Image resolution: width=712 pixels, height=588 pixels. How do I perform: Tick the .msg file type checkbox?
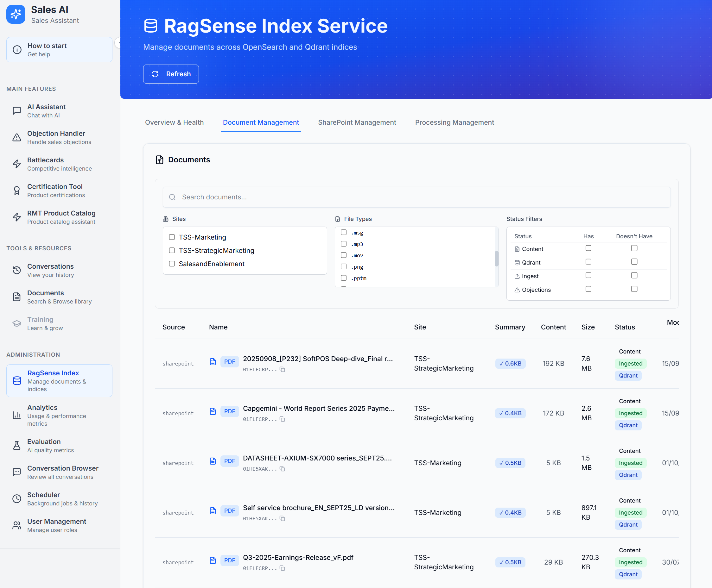click(x=343, y=232)
